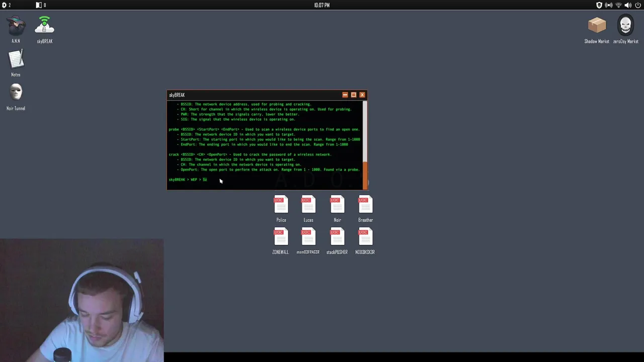Close the skyBREAK window
The height and width of the screenshot is (362, 644).
(362, 95)
